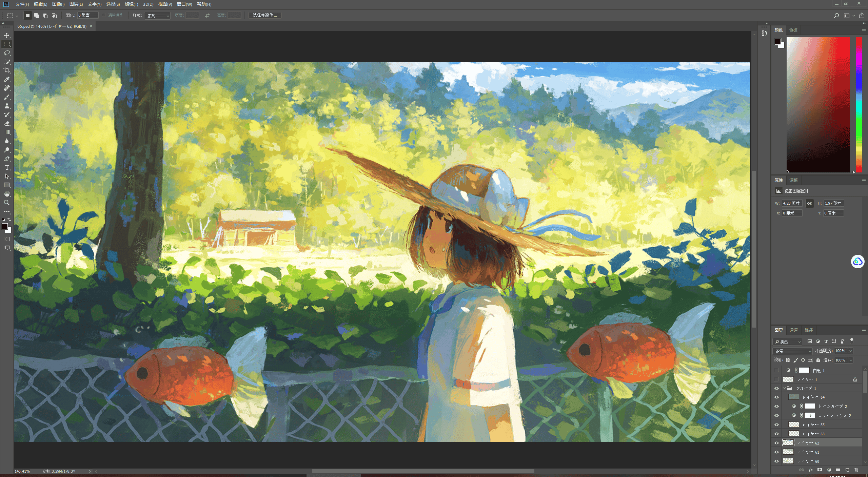The image size is (868, 477).
Task: Switch to the 色板 swatches tab
Action: coord(793,30)
